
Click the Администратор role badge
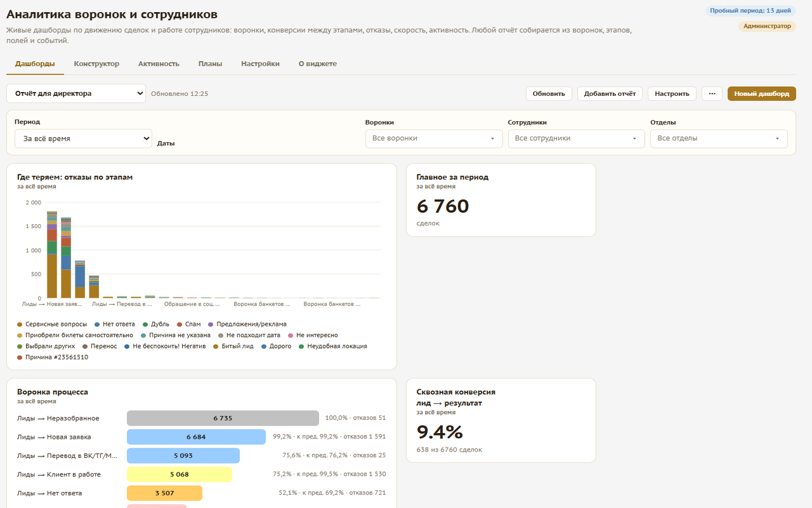(767, 26)
